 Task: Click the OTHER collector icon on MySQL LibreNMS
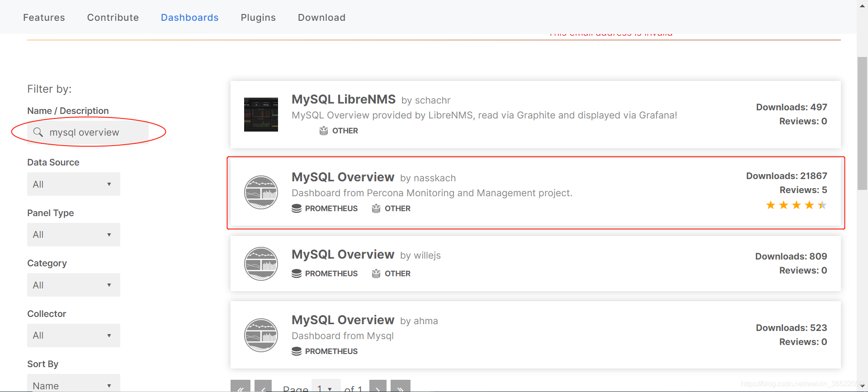tap(324, 131)
